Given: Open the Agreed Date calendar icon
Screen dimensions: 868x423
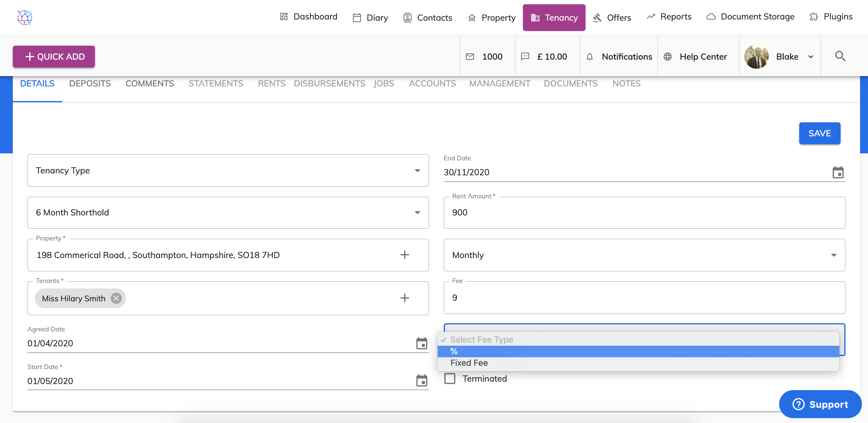Looking at the screenshot, I should (421, 343).
